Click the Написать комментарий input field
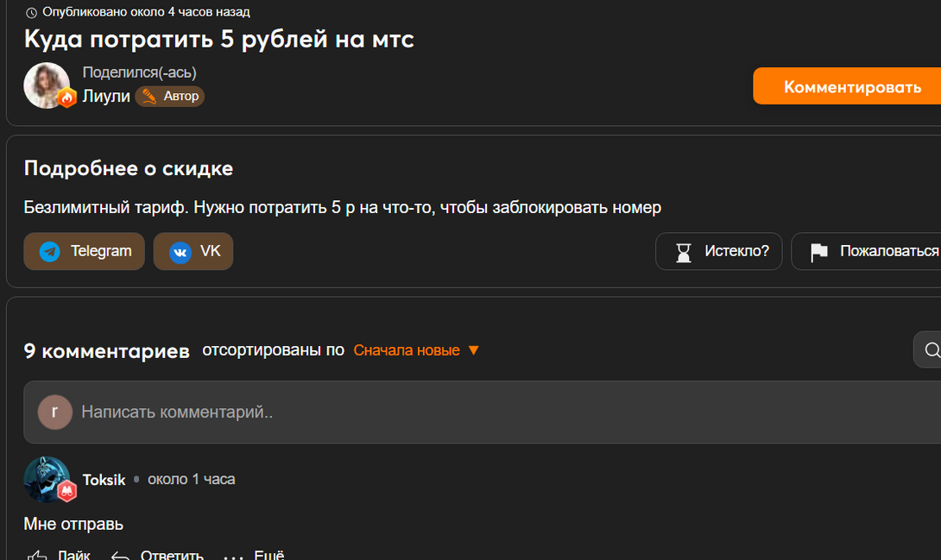 [483, 412]
